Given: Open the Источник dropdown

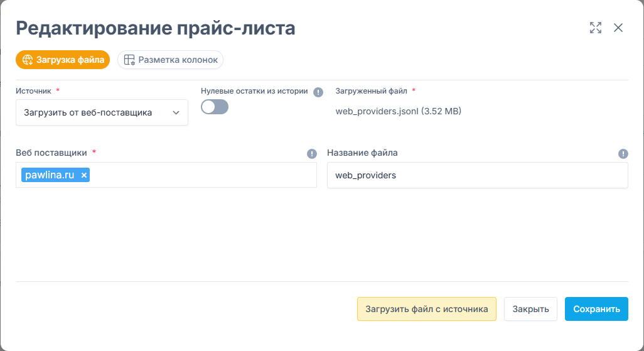Looking at the screenshot, I should (x=102, y=112).
